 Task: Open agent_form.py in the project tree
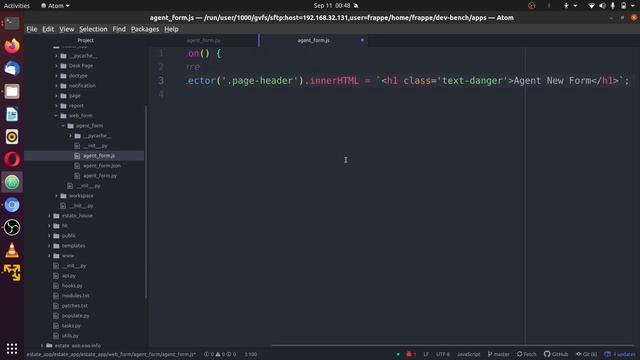(x=100, y=176)
